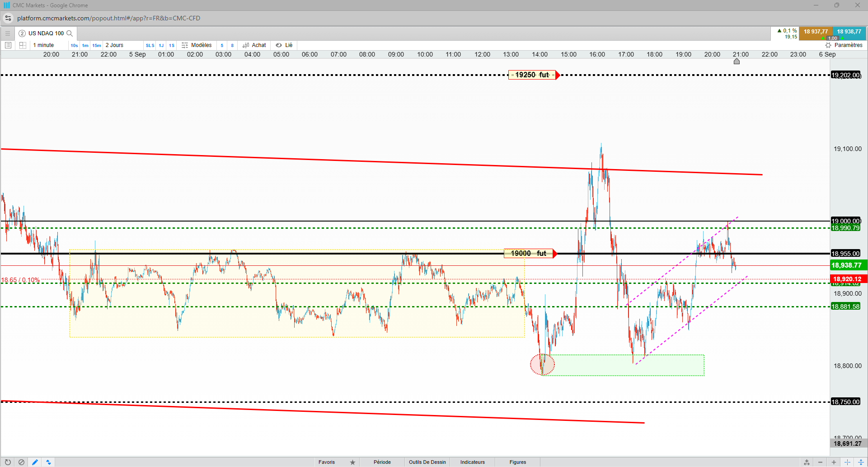Open the Indicateurs menu
This screenshot has height=467, width=868.
click(472, 462)
